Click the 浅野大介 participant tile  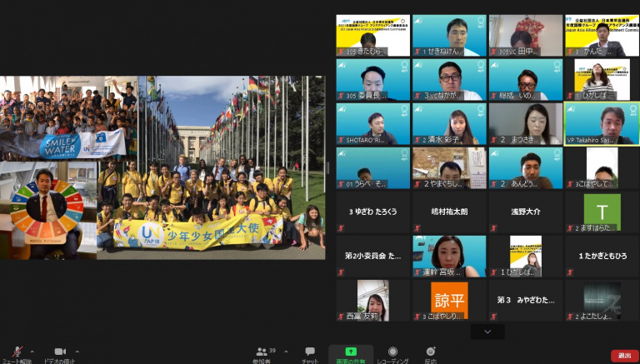[526, 212]
